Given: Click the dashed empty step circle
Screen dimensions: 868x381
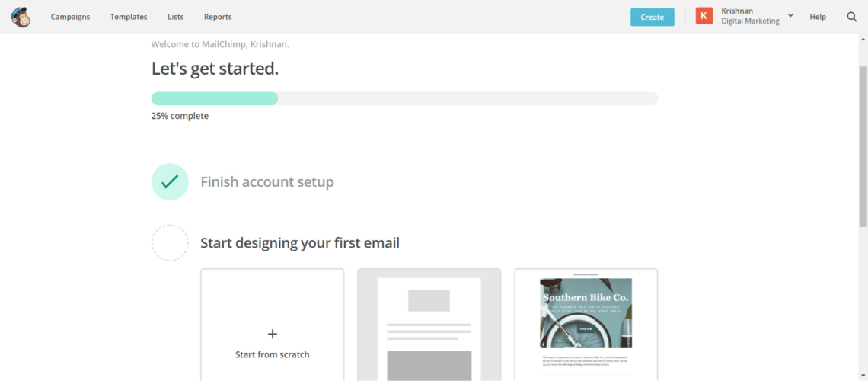Looking at the screenshot, I should point(170,242).
